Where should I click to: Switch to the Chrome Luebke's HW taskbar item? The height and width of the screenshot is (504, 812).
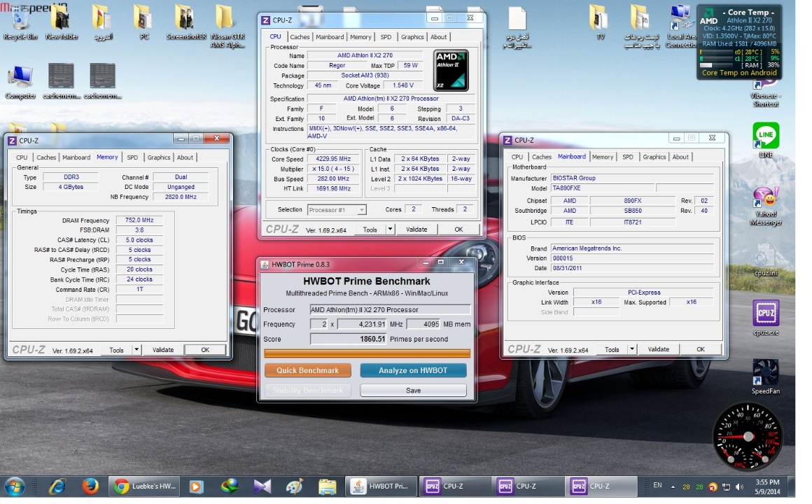coord(144,486)
